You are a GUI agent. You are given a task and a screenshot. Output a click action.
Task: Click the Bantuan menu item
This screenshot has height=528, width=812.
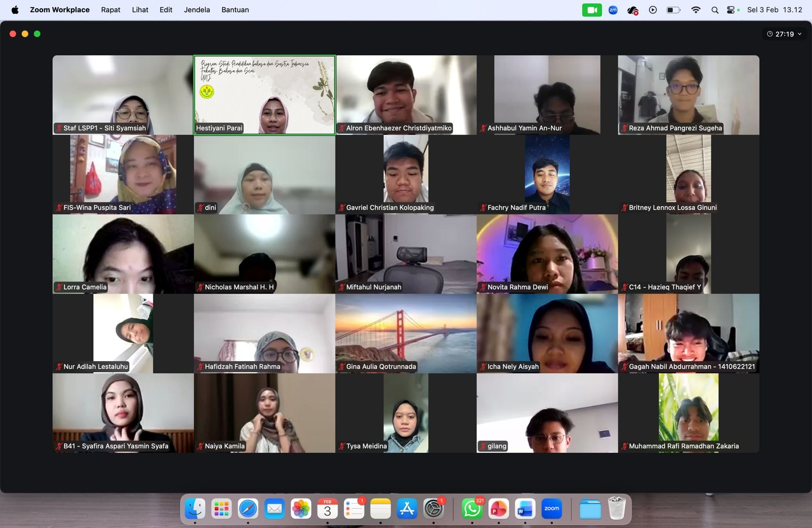(235, 10)
